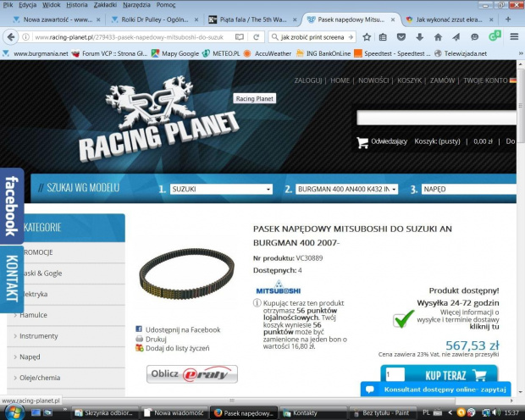The width and height of the screenshot is (525, 420).
Task: Click the URL address bar
Action: pos(130,37)
